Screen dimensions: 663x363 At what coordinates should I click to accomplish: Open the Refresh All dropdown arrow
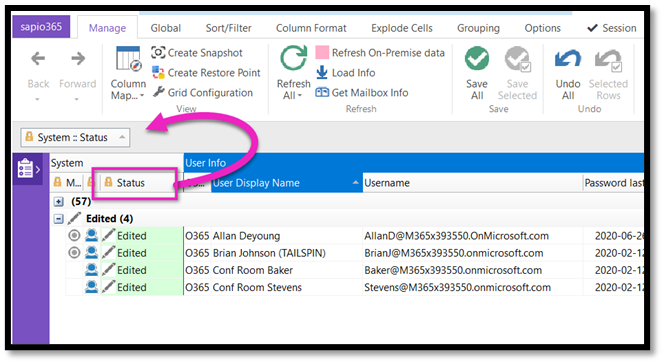[300, 96]
